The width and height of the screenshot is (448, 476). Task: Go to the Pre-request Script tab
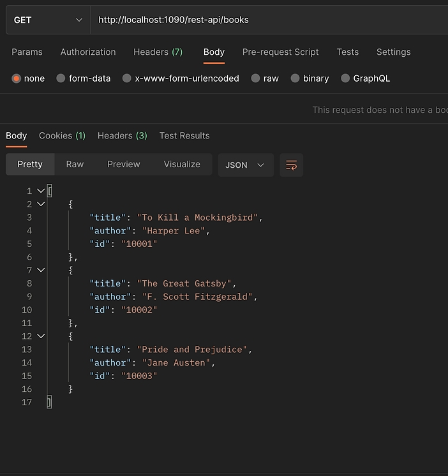click(280, 52)
